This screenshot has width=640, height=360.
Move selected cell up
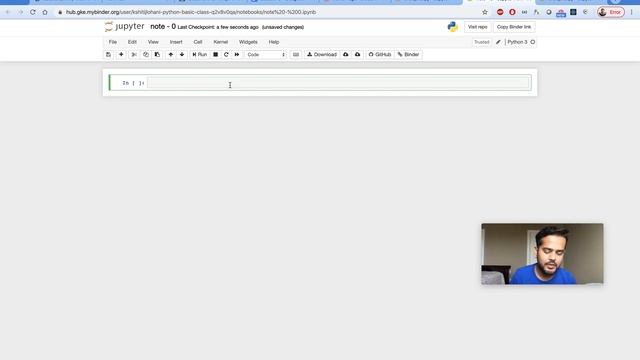tap(171, 54)
